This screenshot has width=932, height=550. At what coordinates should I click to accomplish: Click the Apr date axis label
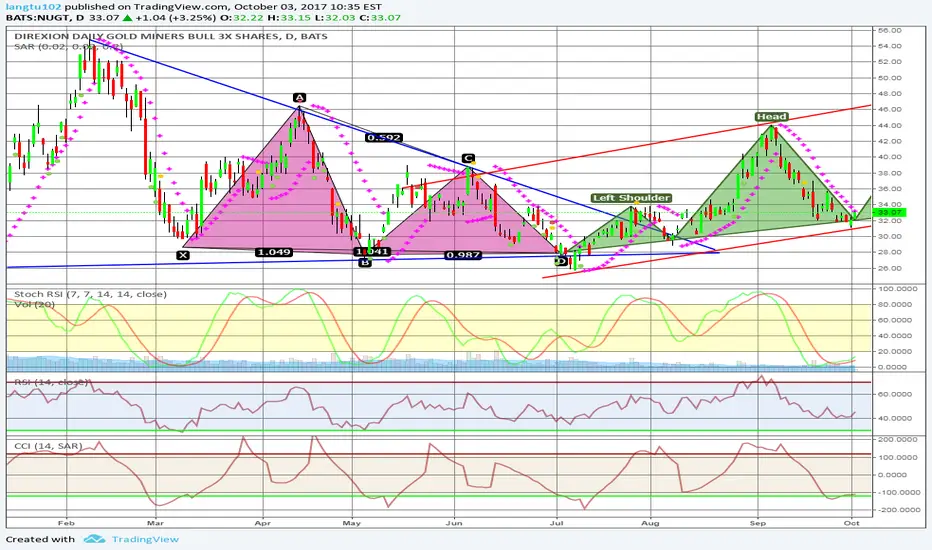[x=263, y=523]
